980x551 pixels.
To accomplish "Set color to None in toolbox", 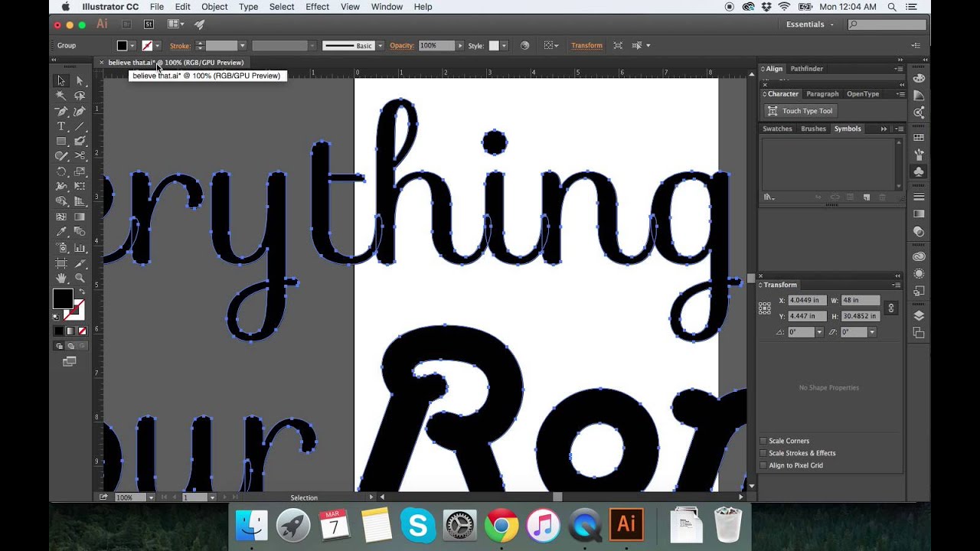I will (82, 331).
